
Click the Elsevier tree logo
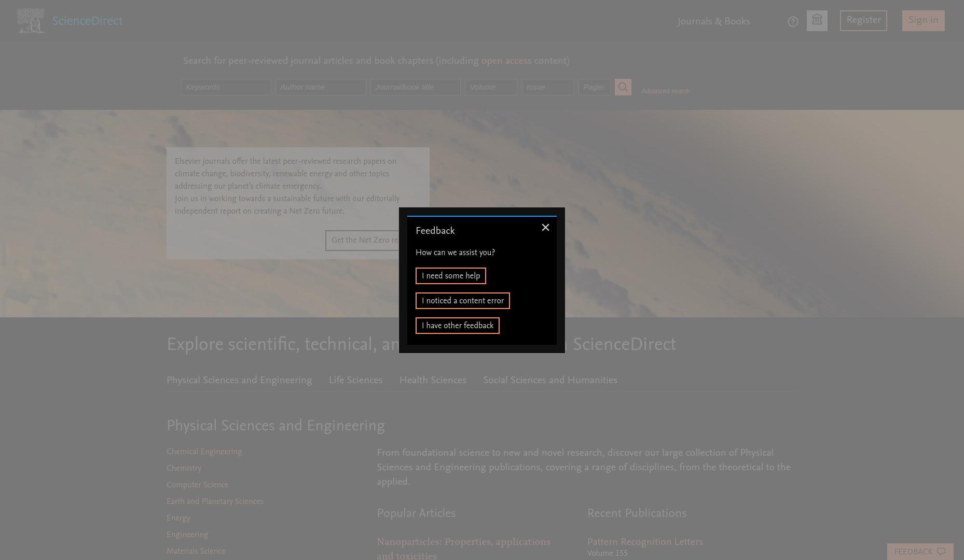[31, 21]
